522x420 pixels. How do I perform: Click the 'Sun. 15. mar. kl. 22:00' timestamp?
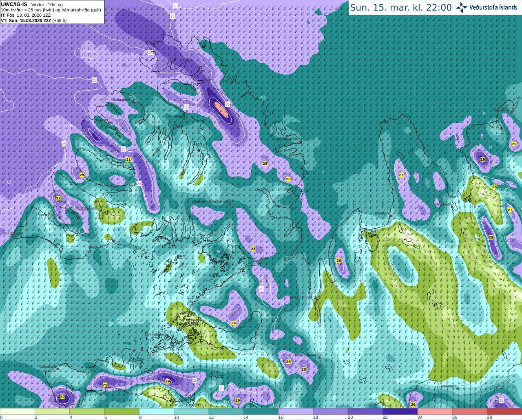401,7
